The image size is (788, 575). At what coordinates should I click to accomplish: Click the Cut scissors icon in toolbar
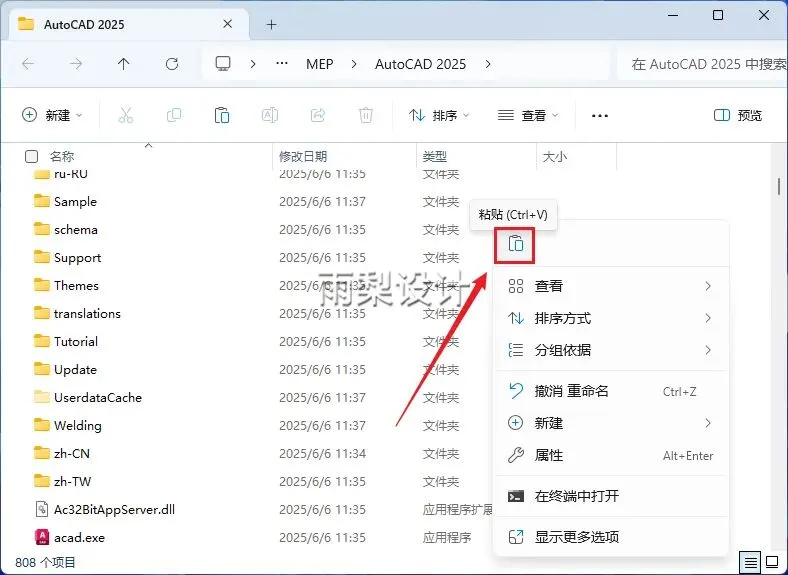point(126,115)
